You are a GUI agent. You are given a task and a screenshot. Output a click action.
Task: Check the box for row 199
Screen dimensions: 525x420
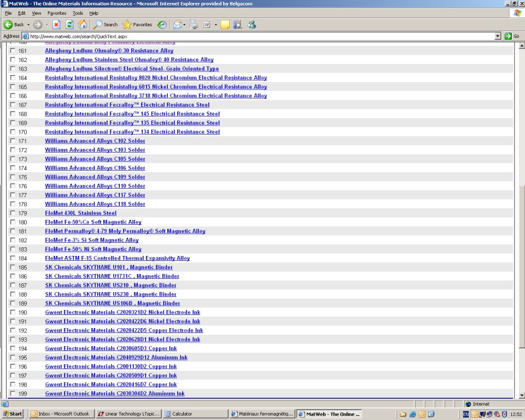click(x=13, y=394)
